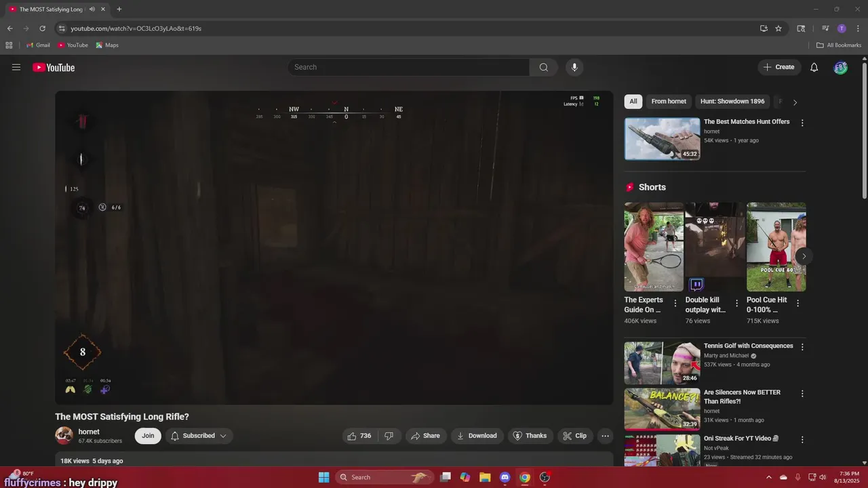The width and height of the screenshot is (868, 488).
Task: Open Windows Start menu
Action: (324, 477)
